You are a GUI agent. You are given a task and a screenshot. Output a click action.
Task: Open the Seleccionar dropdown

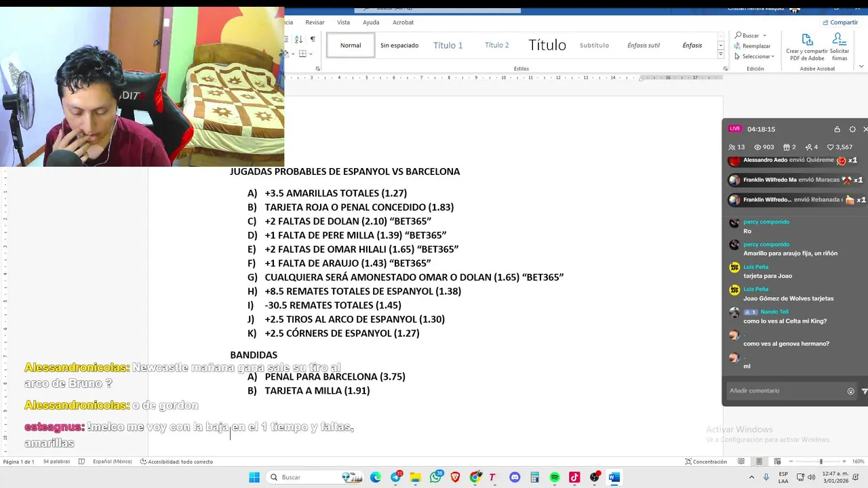click(754, 56)
